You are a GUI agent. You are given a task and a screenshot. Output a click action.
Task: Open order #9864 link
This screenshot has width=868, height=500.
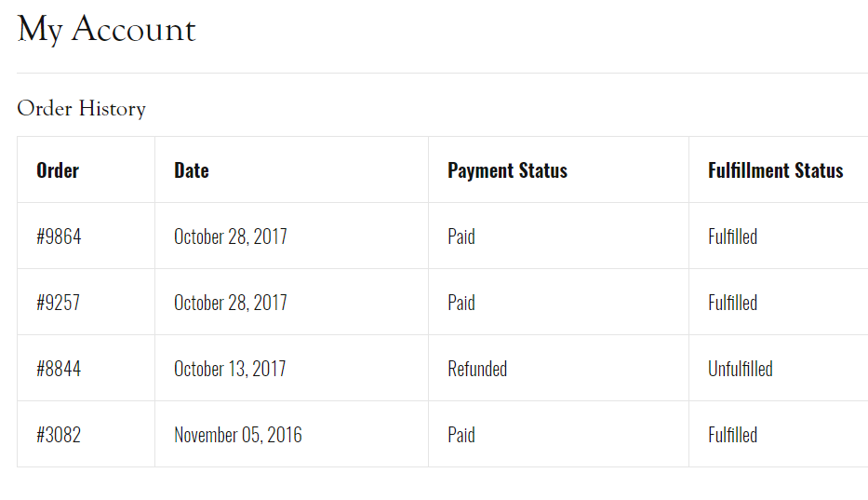point(59,236)
